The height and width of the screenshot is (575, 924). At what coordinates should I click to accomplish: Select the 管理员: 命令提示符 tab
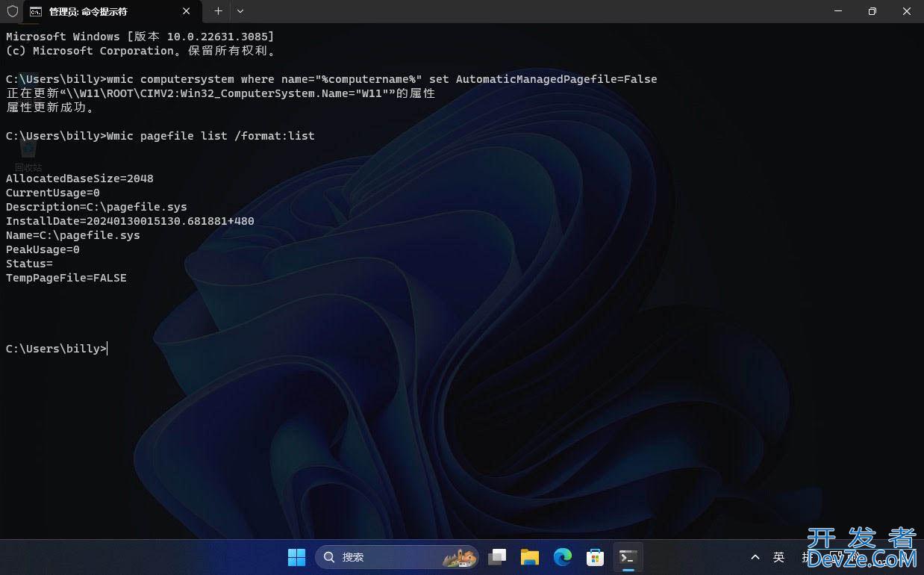click(x=112, y=11)
